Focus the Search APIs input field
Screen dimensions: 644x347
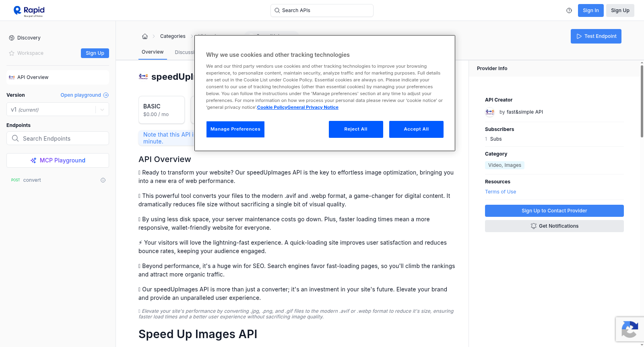[322, 10]
